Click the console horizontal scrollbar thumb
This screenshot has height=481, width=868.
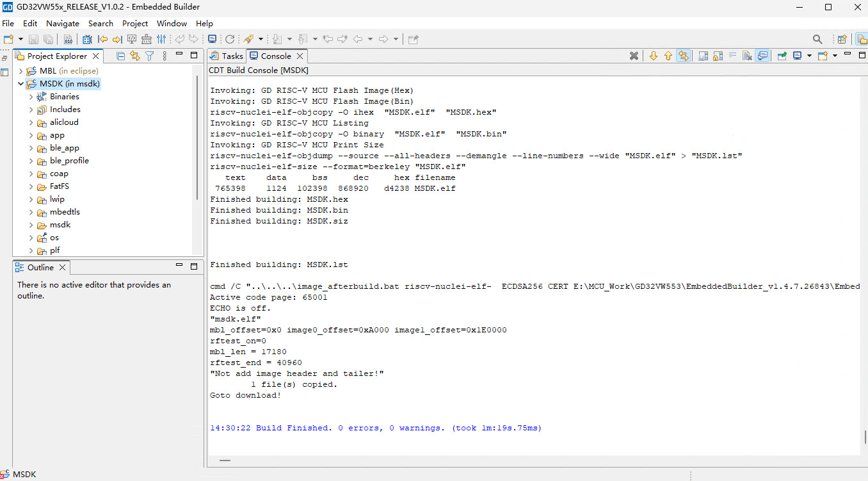(225, 460)
